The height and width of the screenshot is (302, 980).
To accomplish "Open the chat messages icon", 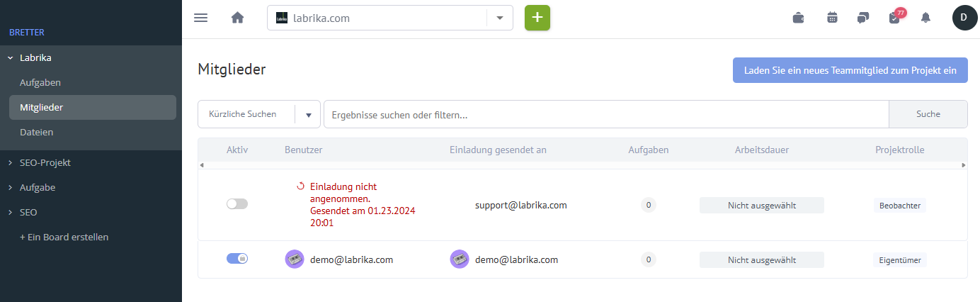I will click(x=863, y=18).
